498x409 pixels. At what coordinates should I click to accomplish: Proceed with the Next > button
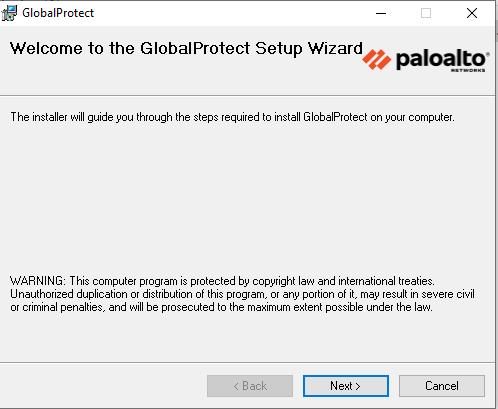coord(346,386)
